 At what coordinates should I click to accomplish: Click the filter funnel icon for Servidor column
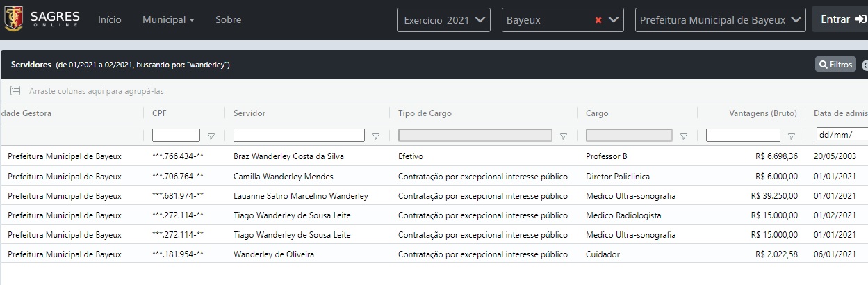[x=376, y=136]
